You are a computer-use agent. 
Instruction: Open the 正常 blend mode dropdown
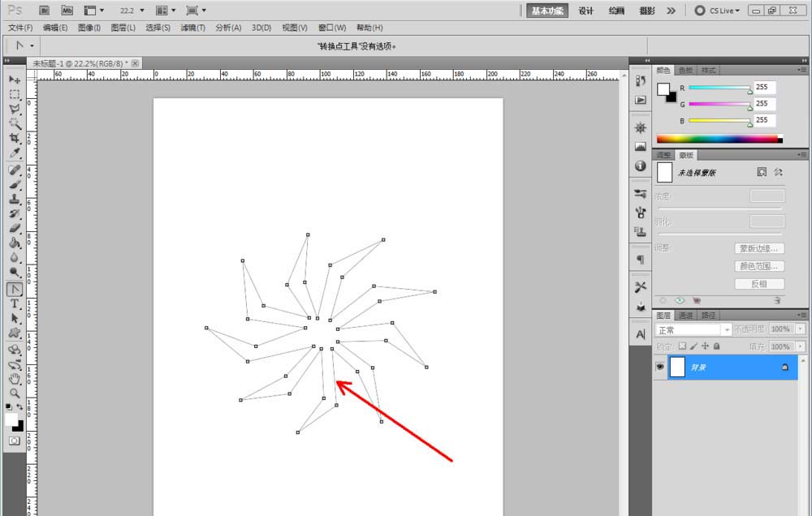pyautogui.click(x=693, y=329)
